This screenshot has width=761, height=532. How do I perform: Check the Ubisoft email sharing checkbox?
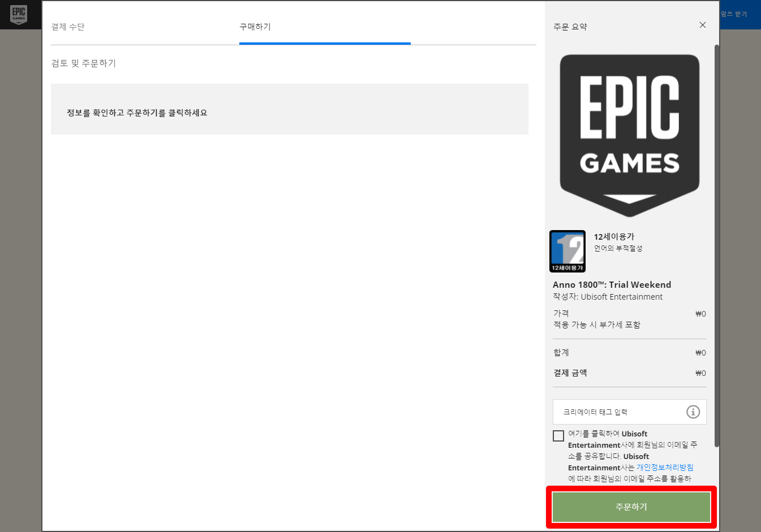point(558,436)
